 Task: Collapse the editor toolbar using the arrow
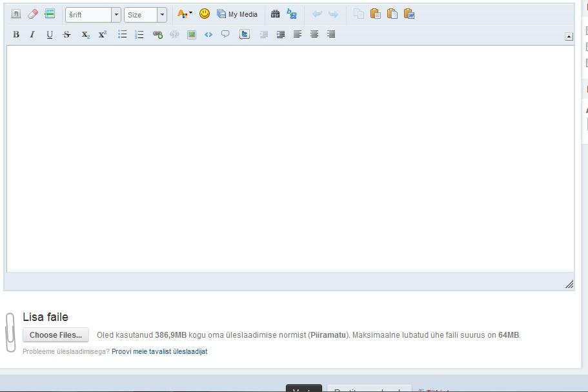click(569, 37)
